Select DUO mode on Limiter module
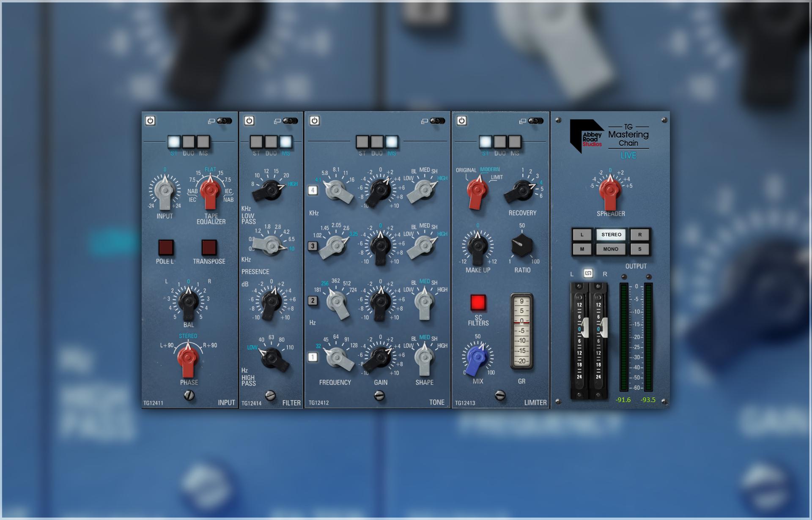The width and height of the screenshot is (812, 520). tap(500, 142)
